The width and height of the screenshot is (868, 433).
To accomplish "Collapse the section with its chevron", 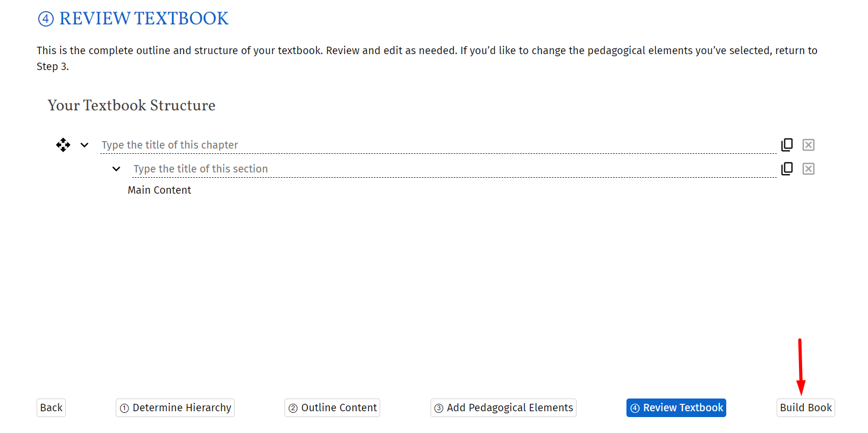I will (x=116, y=169).
